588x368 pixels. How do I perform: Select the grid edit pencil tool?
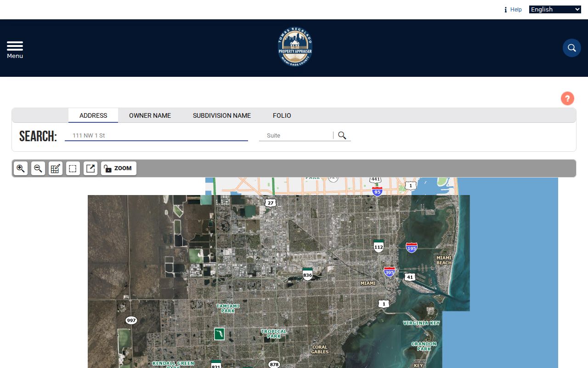point(56,168)
